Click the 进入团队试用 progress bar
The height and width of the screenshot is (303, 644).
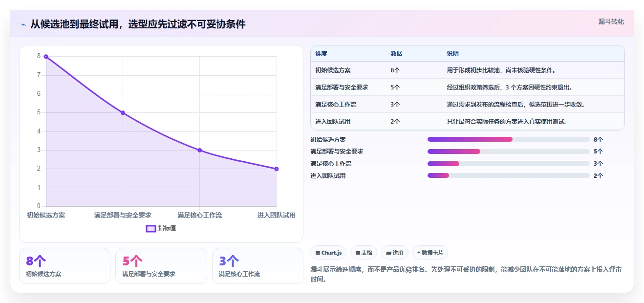point(508,175)
